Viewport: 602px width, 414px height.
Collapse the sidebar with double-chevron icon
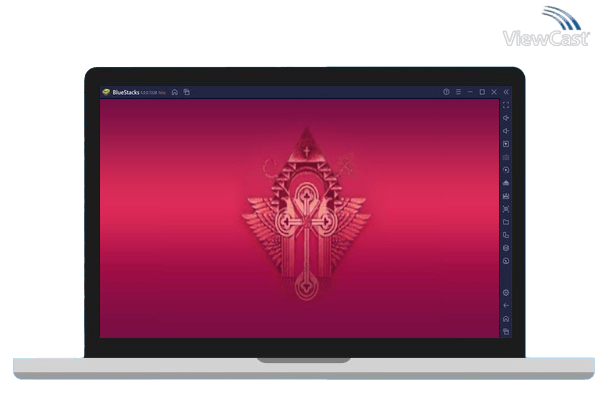[506, 92]
